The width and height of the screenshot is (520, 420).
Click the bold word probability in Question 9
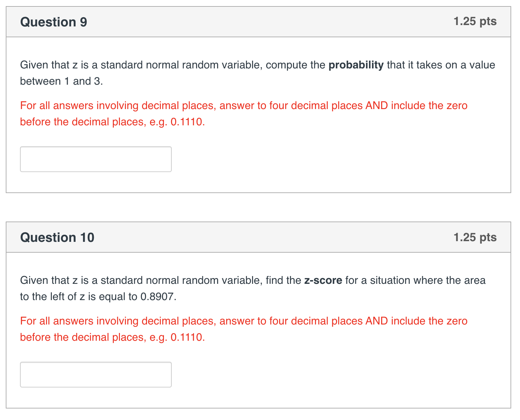pos(356,65)
